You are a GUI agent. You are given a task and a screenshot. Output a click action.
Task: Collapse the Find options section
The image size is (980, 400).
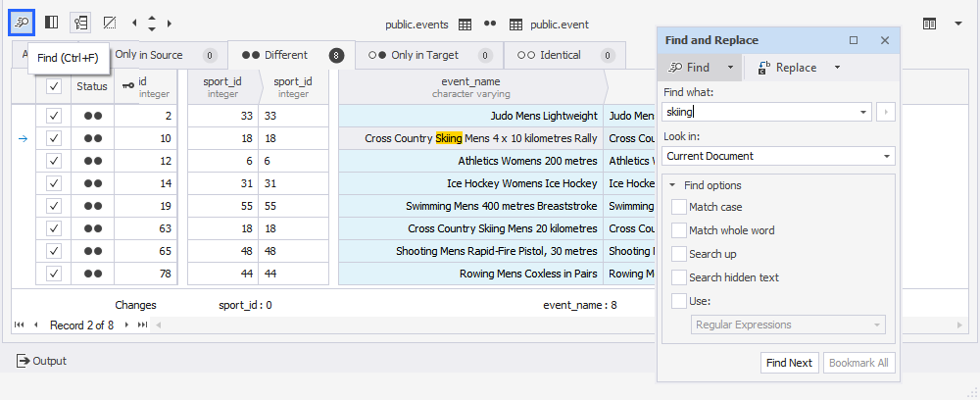[x=673, y=185]
